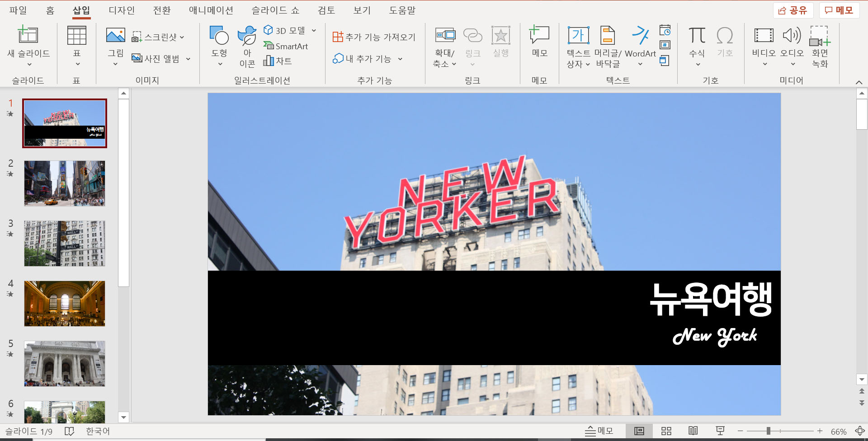Viewport: 868px width, 441px height.
Task: Insert a 차트 chart
Action: [x=278, y=61]
